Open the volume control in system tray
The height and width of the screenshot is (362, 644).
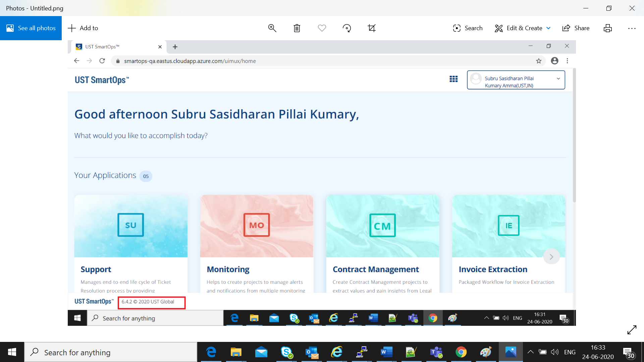[555, 352]
